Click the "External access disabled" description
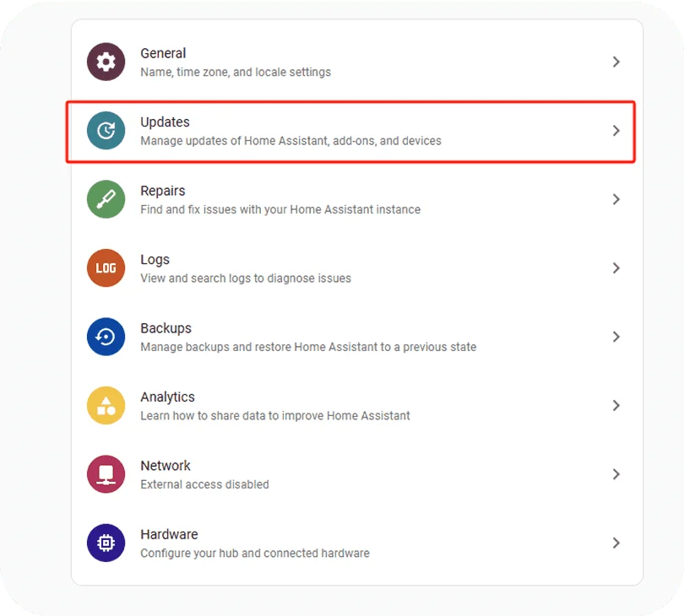The height and width of the screenshot is (616, 684). (x=204, y=484)
